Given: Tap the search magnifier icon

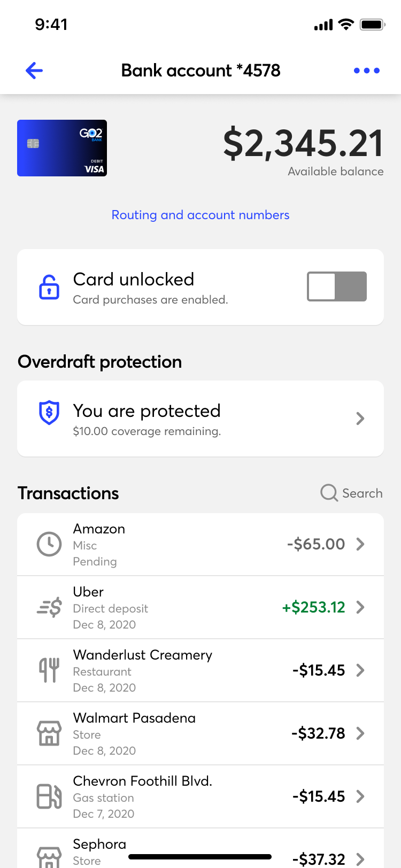Looking at the screenshot, I should (x=329, y=493).
